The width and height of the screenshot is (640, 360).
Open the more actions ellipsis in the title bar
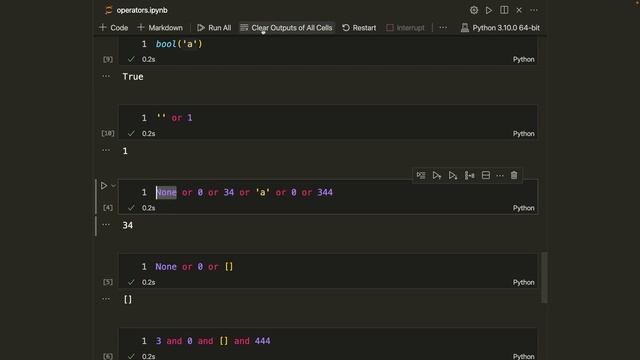[534, 10]
